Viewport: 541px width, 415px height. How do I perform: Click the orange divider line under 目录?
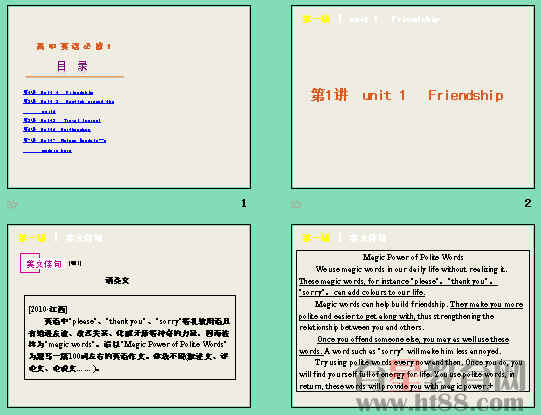[75, 76]
